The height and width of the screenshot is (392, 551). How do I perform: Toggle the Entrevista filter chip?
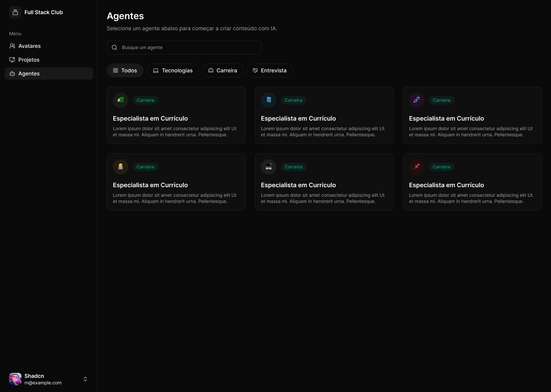(269, 70)
